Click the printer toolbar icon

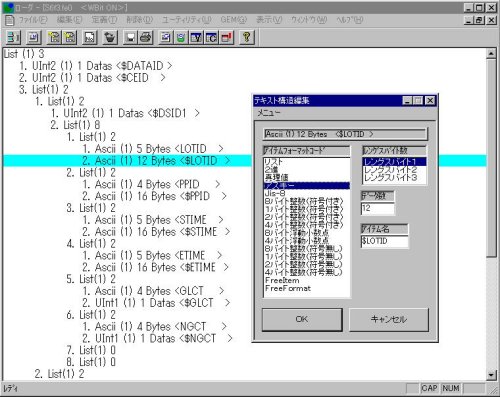pos(146,38)
